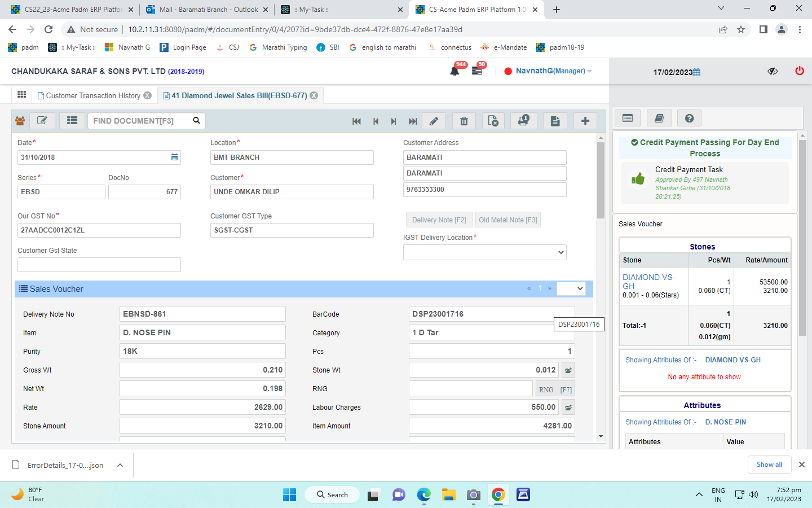Bookmark this page with the star icon
812x508 pixels.
click(741, 29)
